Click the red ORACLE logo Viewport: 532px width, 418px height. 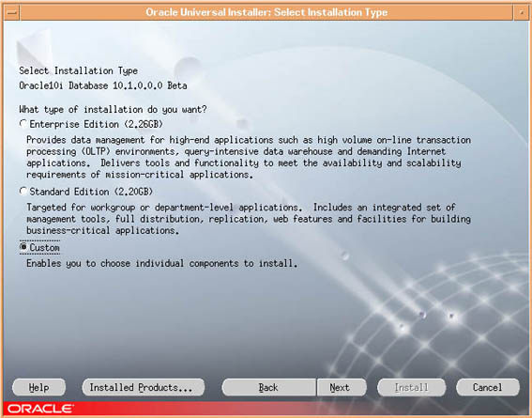coord(40,409)
